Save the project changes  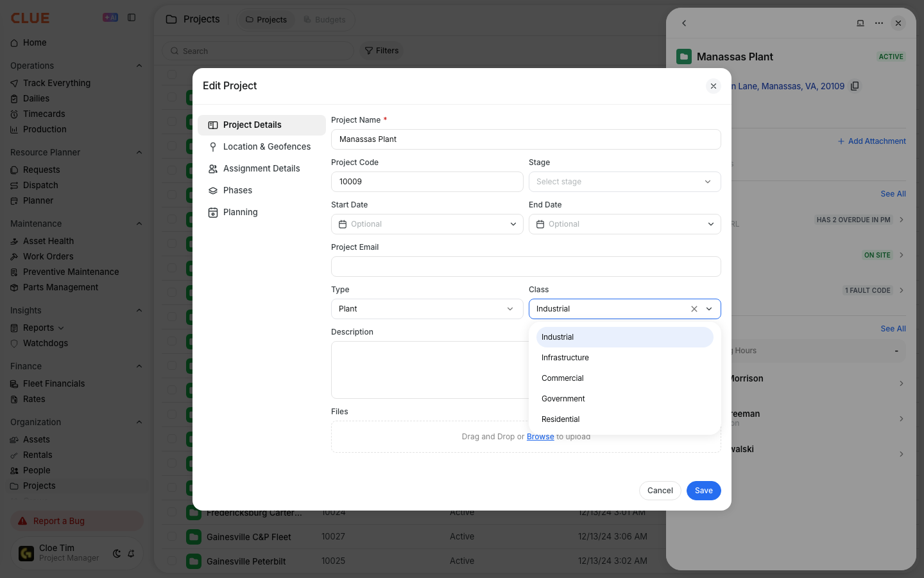(704, 491)
